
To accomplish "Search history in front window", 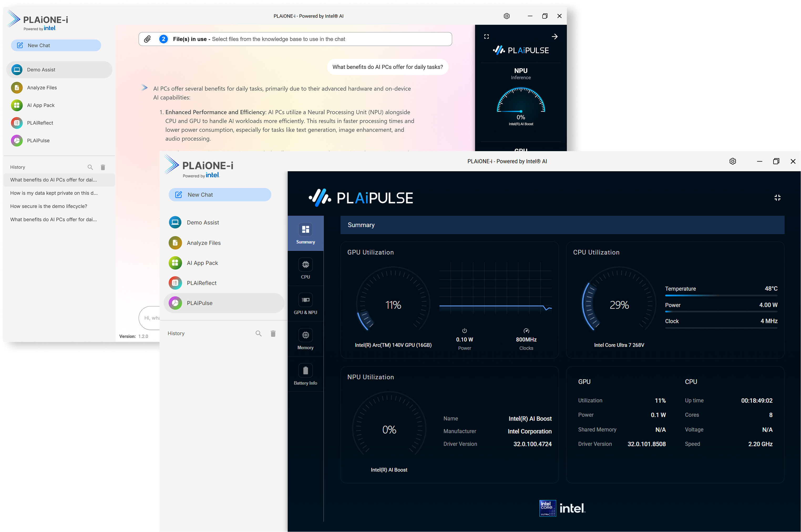I will pyautogui.click(x=258, y=333).
